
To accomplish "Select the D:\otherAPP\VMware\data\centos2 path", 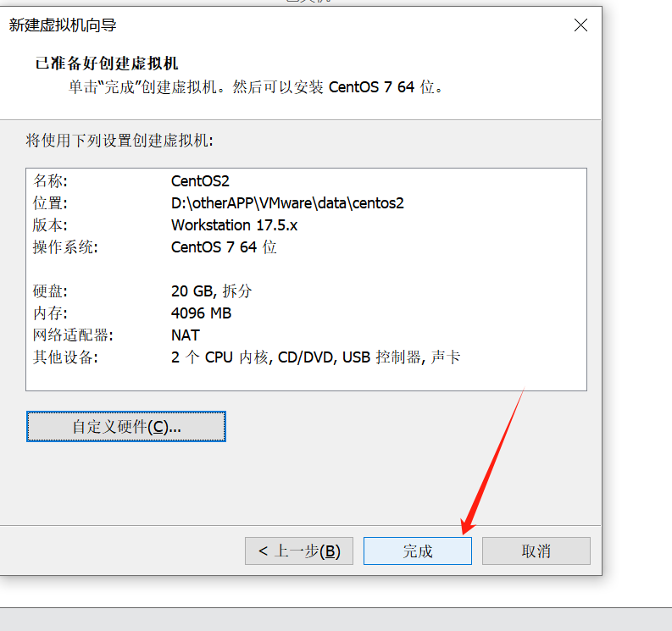I will pyautogui.click(x=287, y=202).
